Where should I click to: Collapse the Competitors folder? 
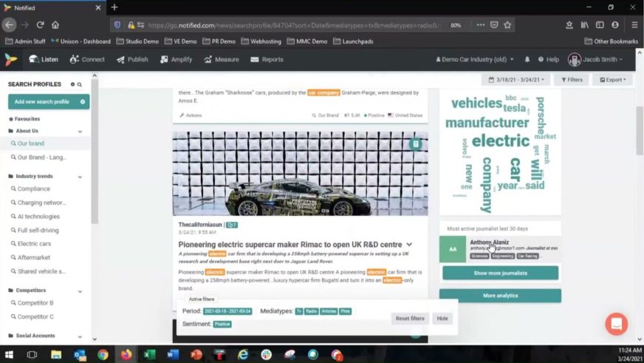click(80, 291)
